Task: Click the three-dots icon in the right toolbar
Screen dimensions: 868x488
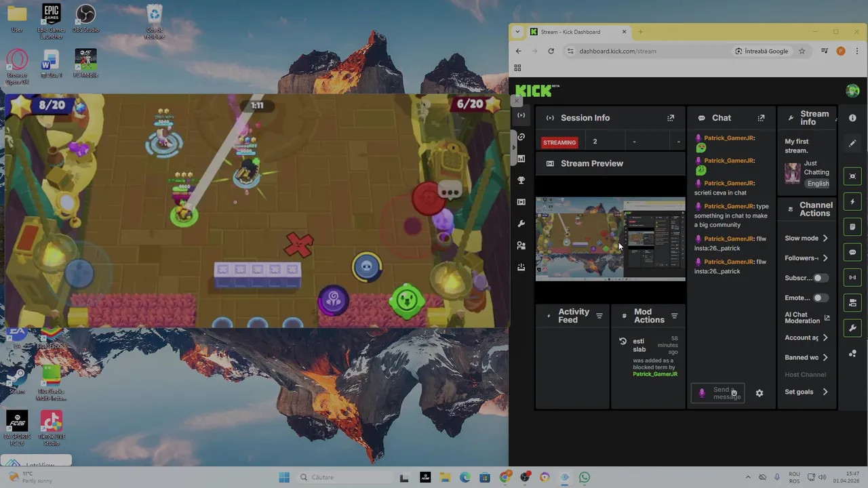Action: pyautogui.click(x=852, y=354)
